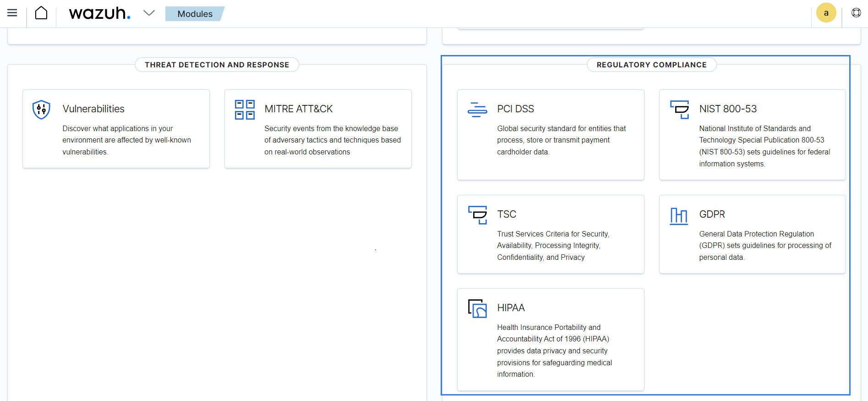Select the Modules breadcrumb tab

click(x=195, y=14)
